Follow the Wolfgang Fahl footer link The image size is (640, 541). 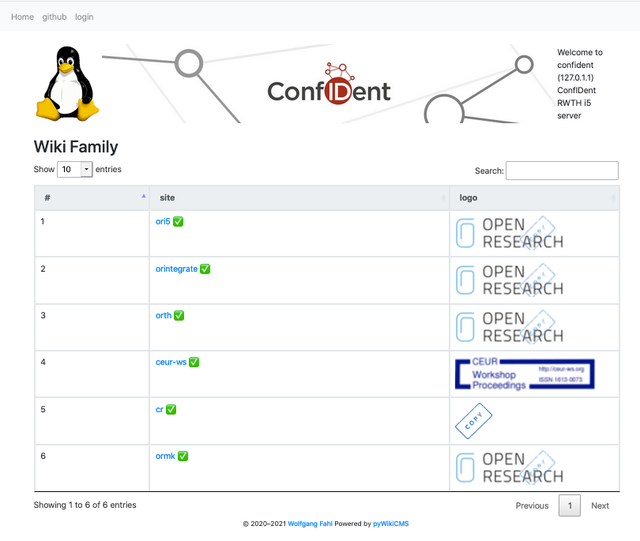pyautogui.click(x=310, y=523)
